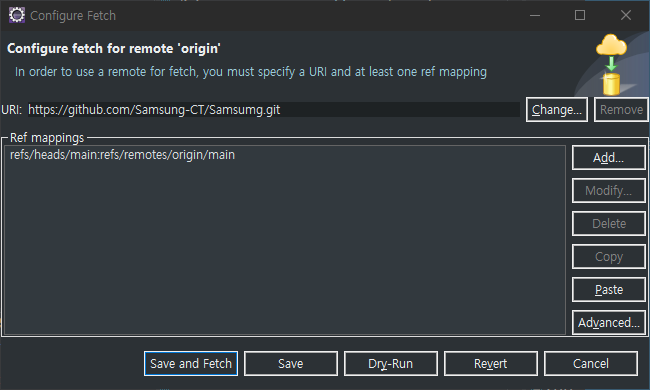The image size is (650, 390).
Task: Click the cloud fetch download icon
Action: [x=611, y=65]
